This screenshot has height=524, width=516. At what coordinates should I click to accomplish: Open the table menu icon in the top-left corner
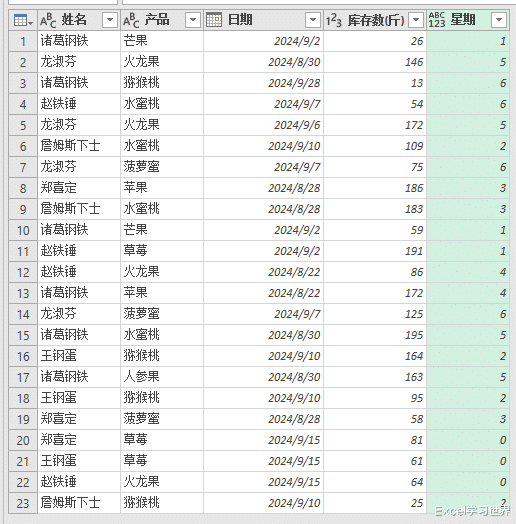23,20
